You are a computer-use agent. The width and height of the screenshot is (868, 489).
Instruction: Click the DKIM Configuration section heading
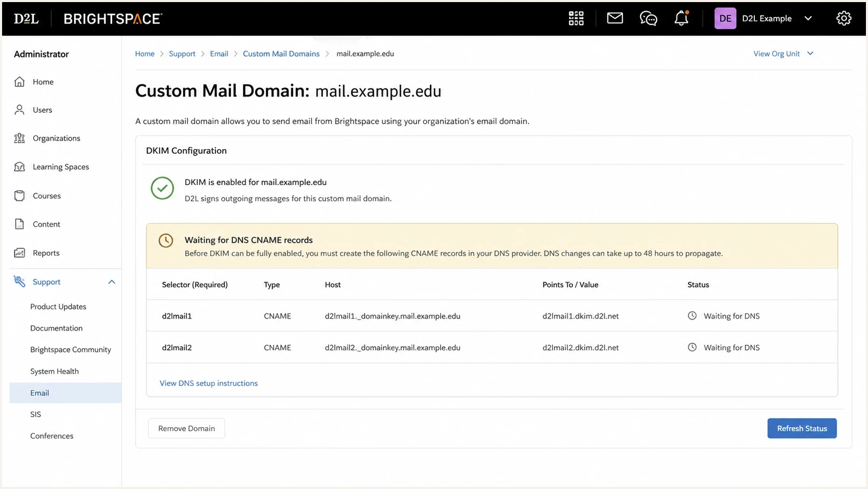(x=186, y=151)
